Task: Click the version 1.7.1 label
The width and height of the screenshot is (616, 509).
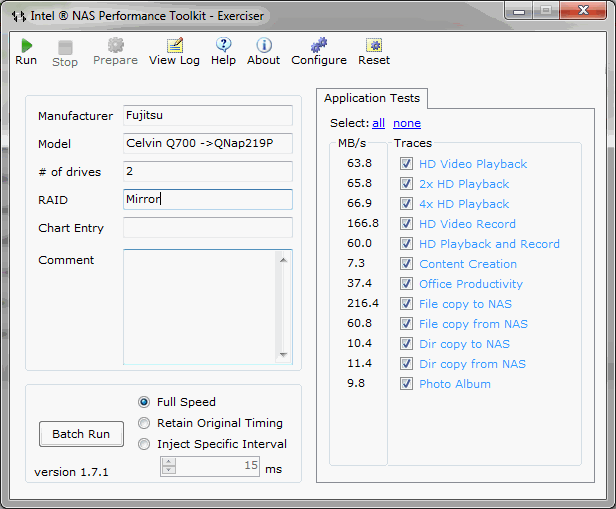Action: pos(71,472)
